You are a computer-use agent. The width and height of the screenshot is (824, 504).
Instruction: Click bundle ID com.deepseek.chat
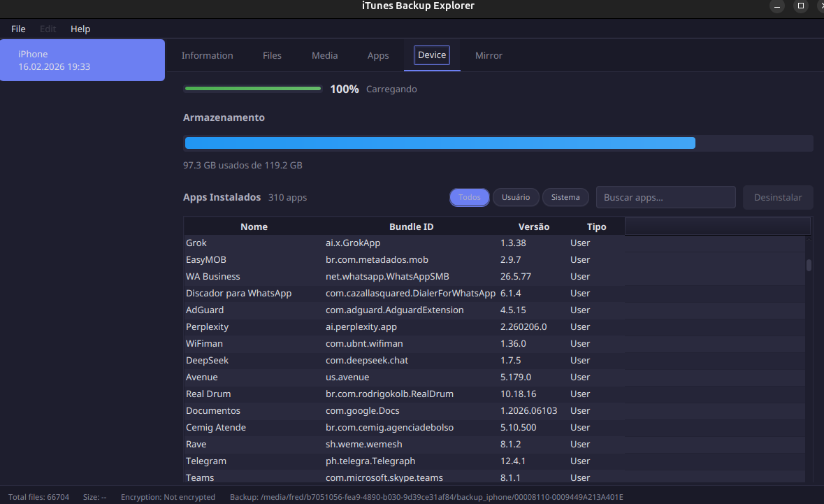tap(367, 361)
